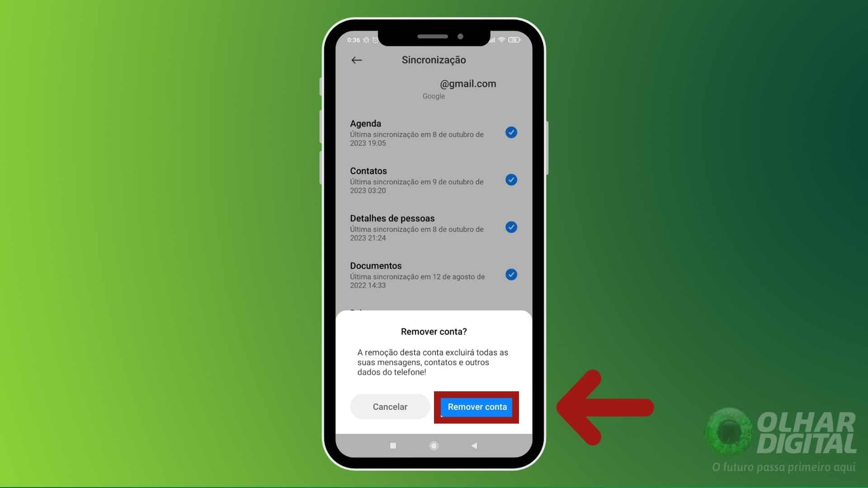868x488 pixels.
Task: Click Remover conta to confirm removal
Action: tap(476, 407)
